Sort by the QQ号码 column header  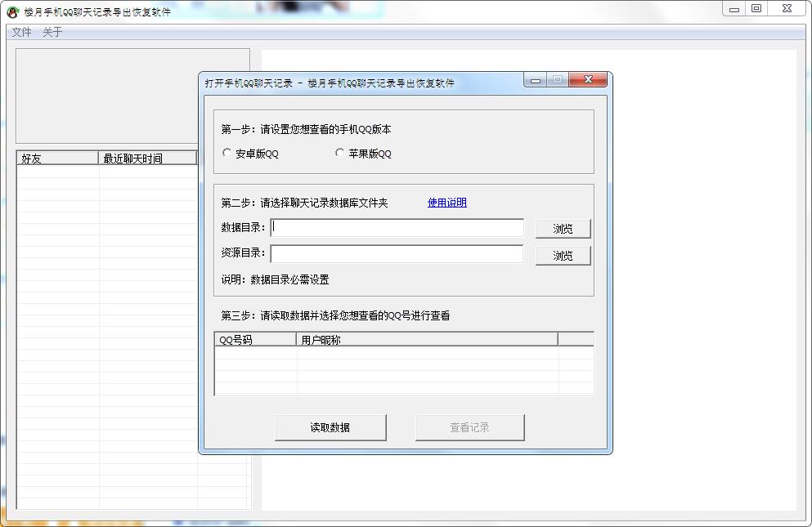click(255, 340)
